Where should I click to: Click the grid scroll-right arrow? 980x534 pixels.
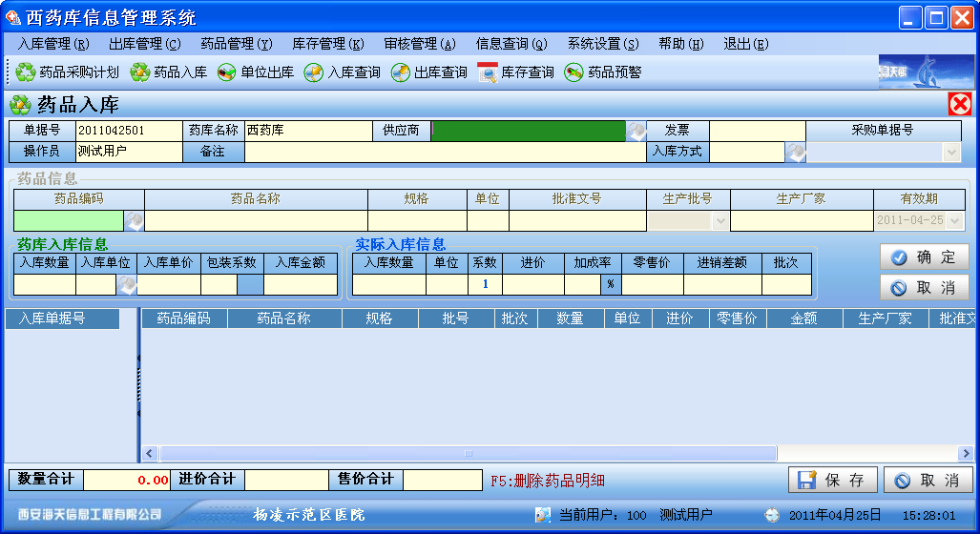(x=966, y=454)
